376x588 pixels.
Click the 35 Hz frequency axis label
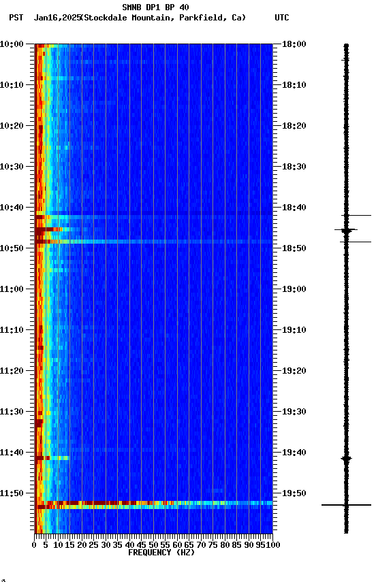point(118,545)
